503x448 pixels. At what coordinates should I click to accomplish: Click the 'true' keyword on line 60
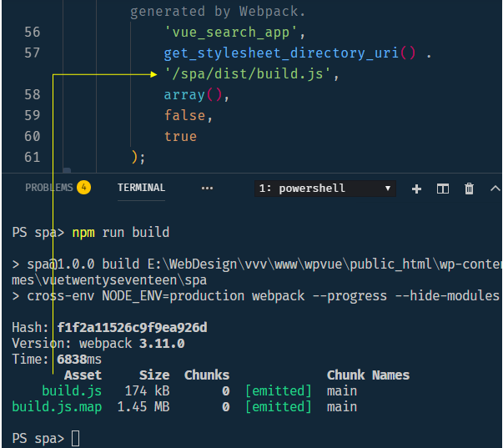[180, 136]
